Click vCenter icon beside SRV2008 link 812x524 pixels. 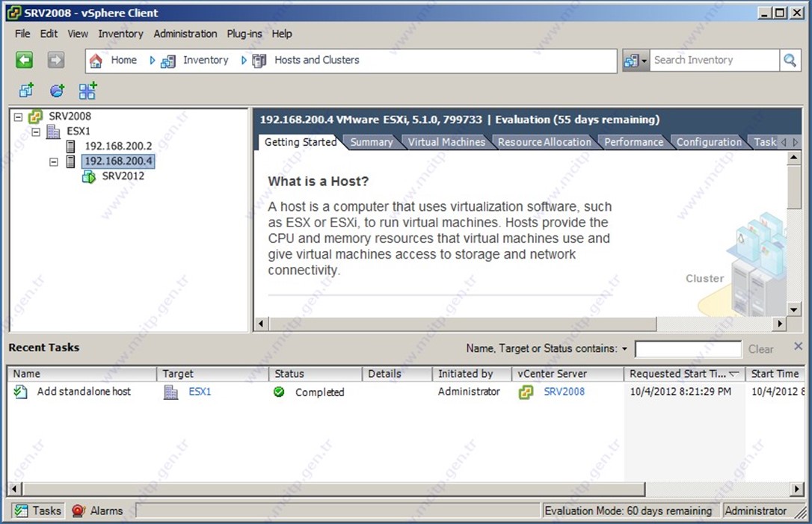[x=526, y=392]
